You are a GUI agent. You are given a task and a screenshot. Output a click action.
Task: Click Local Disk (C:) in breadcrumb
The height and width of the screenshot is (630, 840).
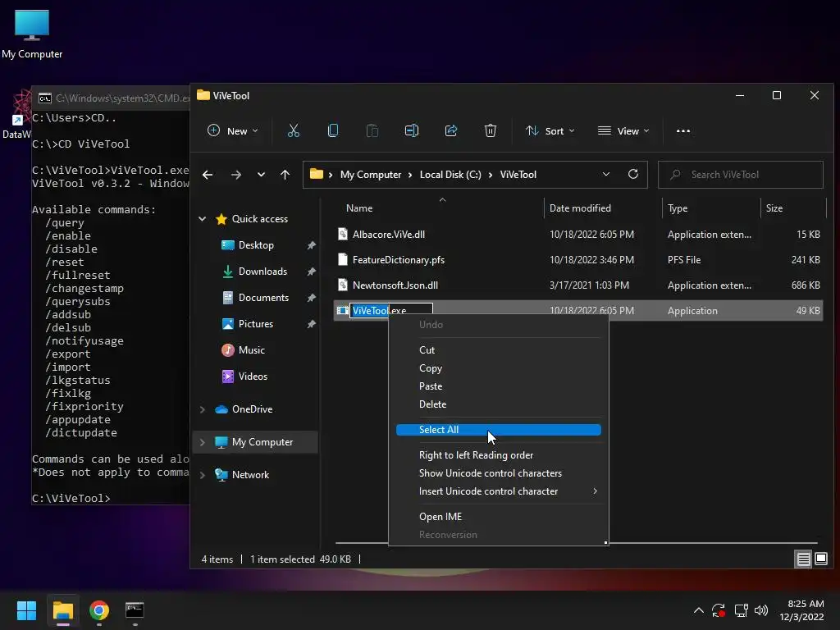450,175
